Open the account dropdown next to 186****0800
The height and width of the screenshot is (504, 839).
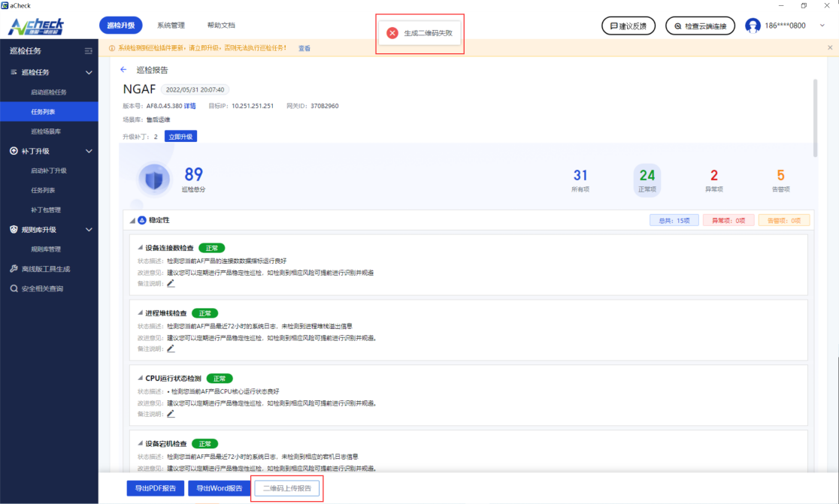coord(822,26)
